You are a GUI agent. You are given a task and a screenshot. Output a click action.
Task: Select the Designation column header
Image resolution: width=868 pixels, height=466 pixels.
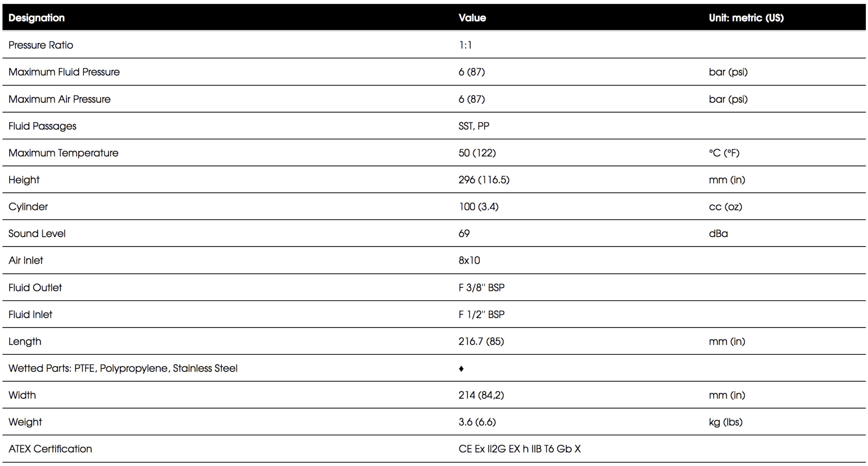pos(36,18)
